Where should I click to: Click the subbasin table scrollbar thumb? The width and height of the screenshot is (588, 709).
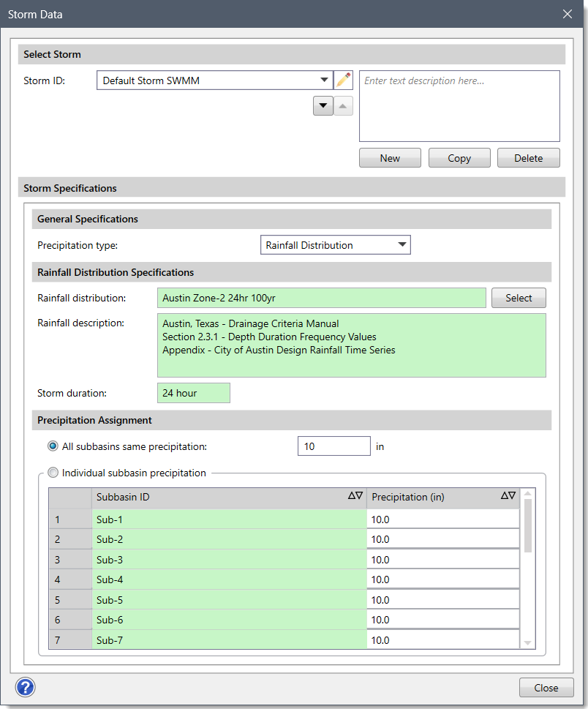(x=527, y=525)
